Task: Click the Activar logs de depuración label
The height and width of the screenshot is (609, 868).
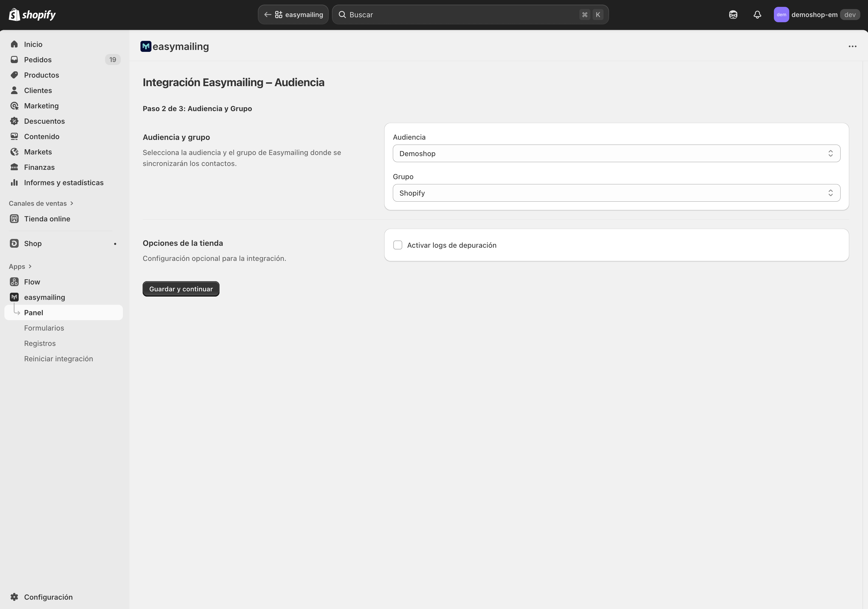Action: point(452,245)
